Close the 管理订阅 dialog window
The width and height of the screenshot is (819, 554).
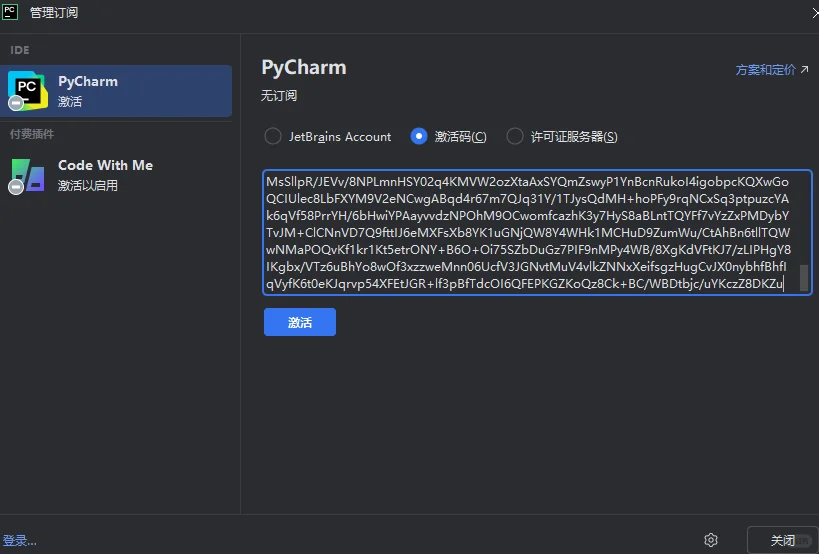click(x=815, y=13)
